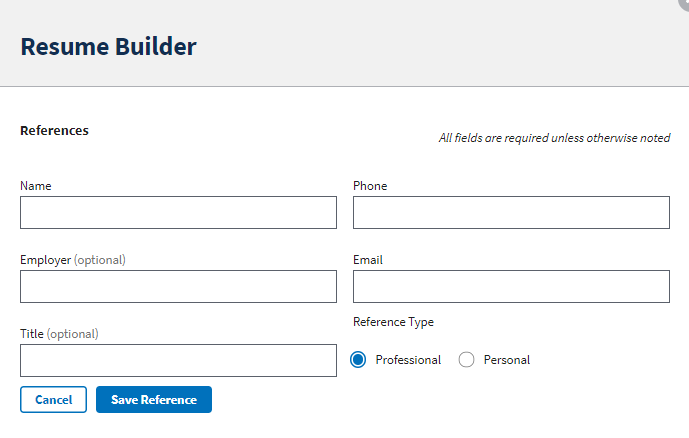Select the Professional radio button circle
The image size is (689, 438).
(x=358, y=360)
